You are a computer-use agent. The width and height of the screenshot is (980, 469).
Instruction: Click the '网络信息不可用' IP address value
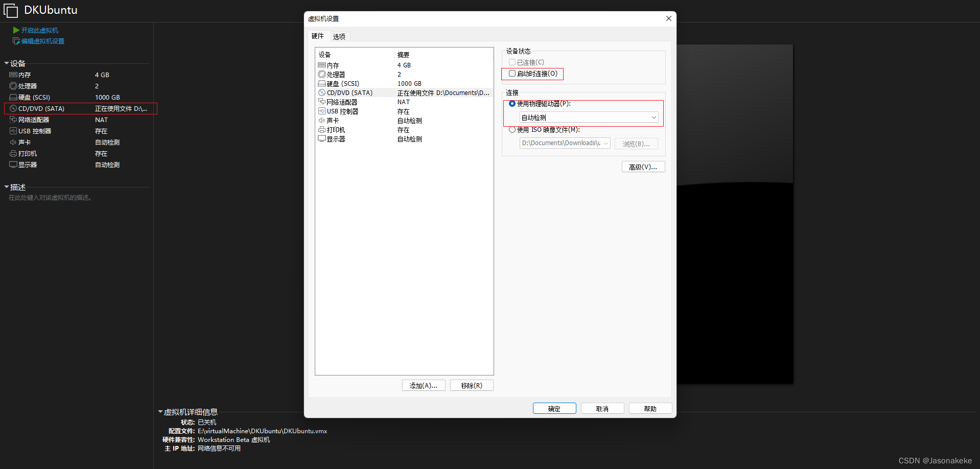tap(219, 449)
